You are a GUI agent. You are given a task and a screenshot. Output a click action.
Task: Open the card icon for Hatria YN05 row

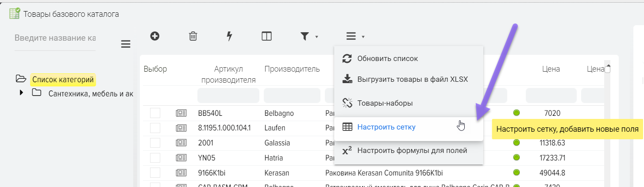point(181,158)
